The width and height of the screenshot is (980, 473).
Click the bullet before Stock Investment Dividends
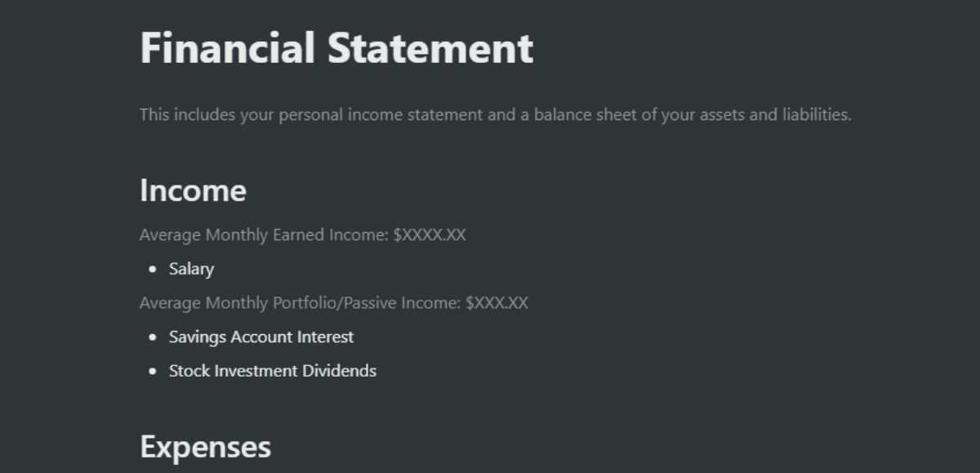[153, 371]
